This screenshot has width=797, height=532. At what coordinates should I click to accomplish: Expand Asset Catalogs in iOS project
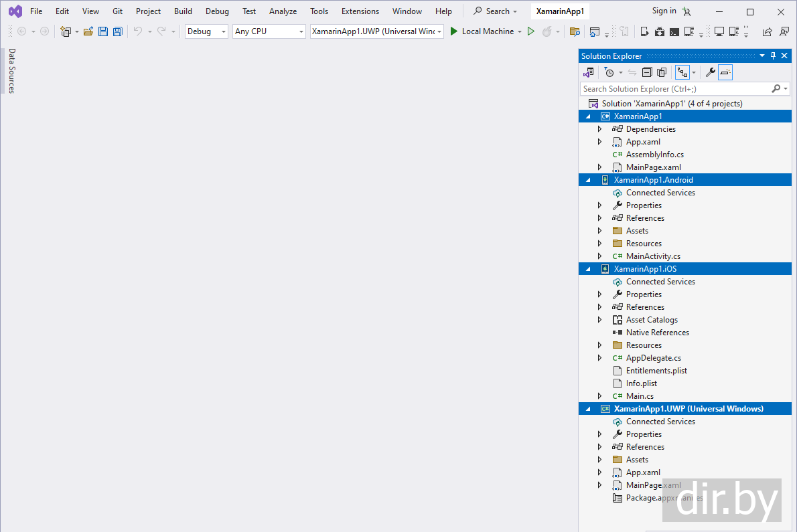tap(600, 320)
